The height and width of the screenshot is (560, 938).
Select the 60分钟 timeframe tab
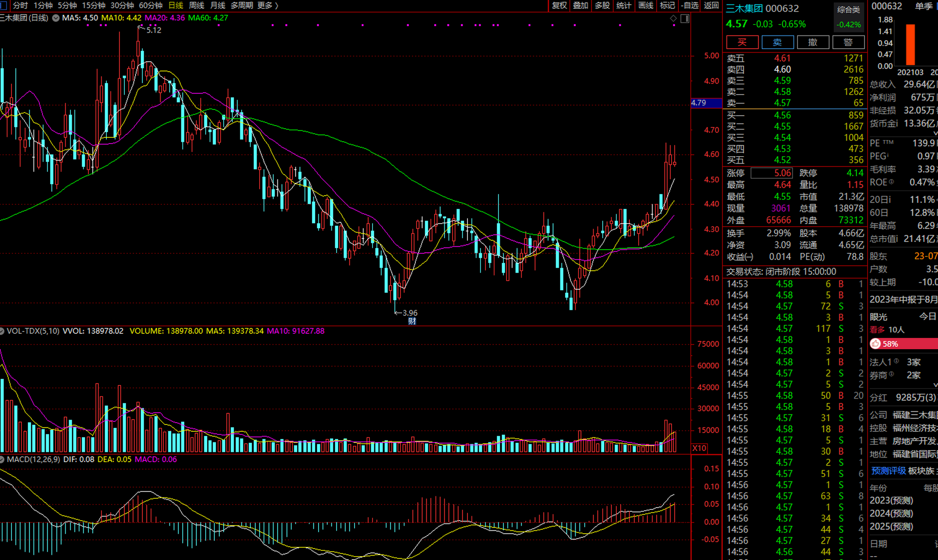(151, 5)
